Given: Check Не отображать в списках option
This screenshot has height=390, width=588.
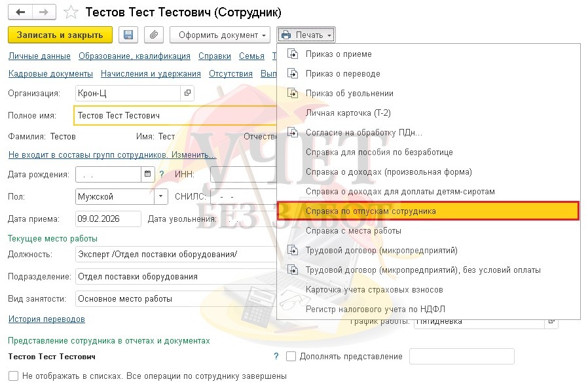Looking at the screenshot, I should point(13,376).
